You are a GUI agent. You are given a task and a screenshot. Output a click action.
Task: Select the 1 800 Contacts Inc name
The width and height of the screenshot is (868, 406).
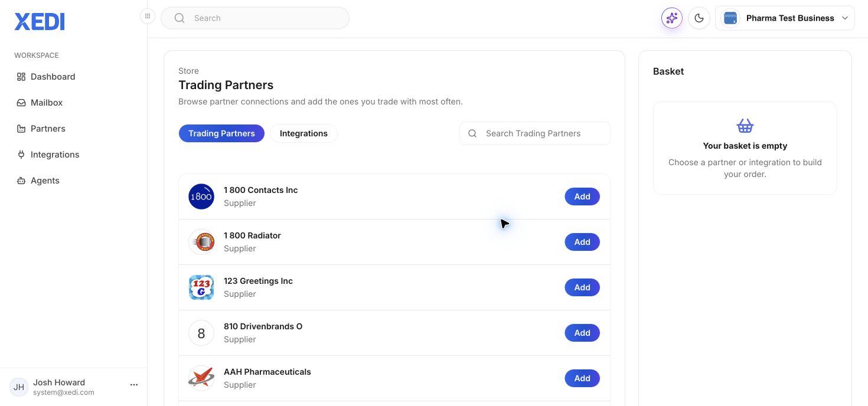pyautogui.click(x=260, y=190)
